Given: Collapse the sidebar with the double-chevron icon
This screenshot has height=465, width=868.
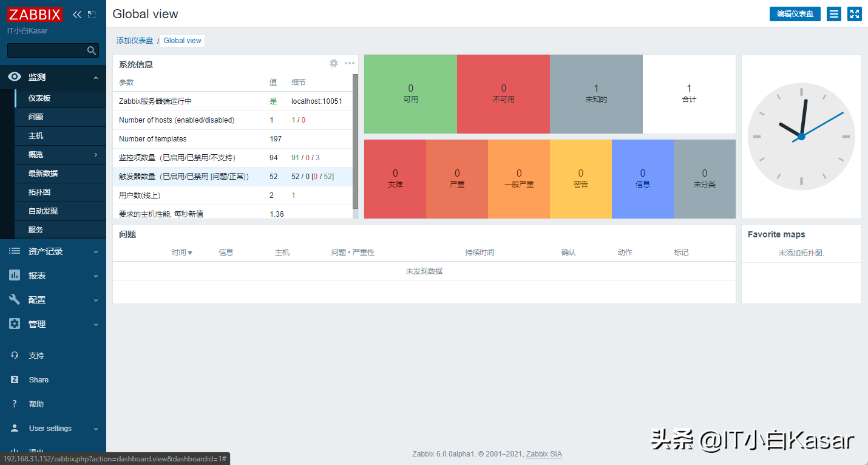Looking at the screenshot, I should pyautogui.click(x=76, y=13).
